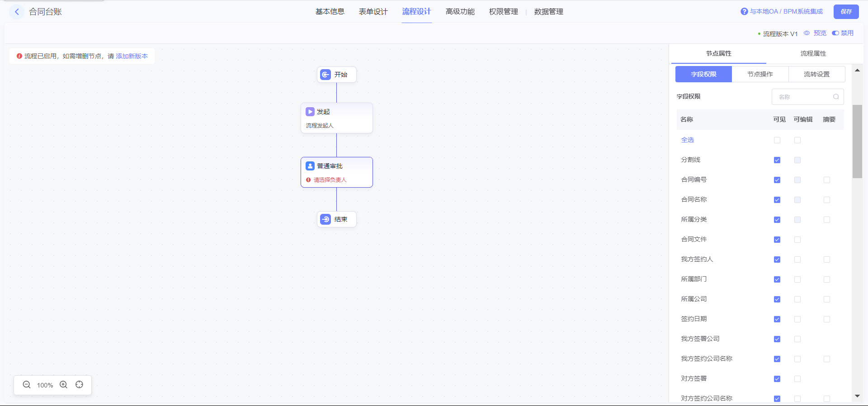Viewport: 868px width, 406px height.
Task: Click the help question mark icon
Action: (744, 12)
